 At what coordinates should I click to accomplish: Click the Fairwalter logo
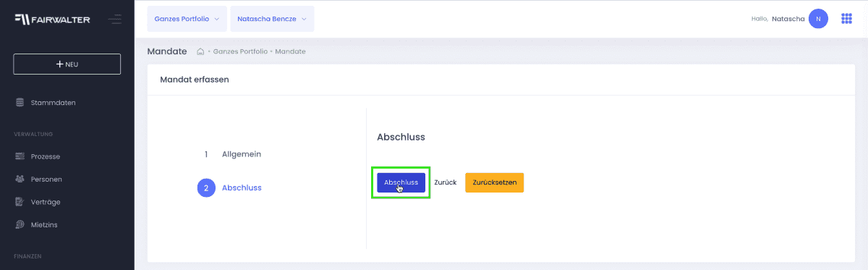(52, 20)
